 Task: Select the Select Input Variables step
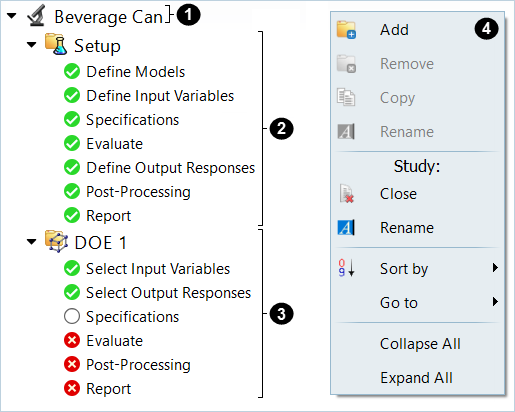[x=158, y=269]
